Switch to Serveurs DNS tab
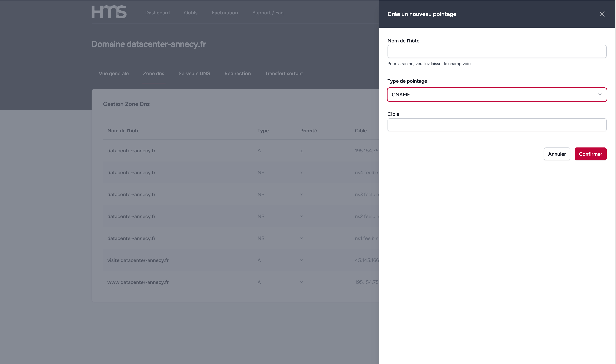This screenshot has height=364, width=616. click(194, 73)
